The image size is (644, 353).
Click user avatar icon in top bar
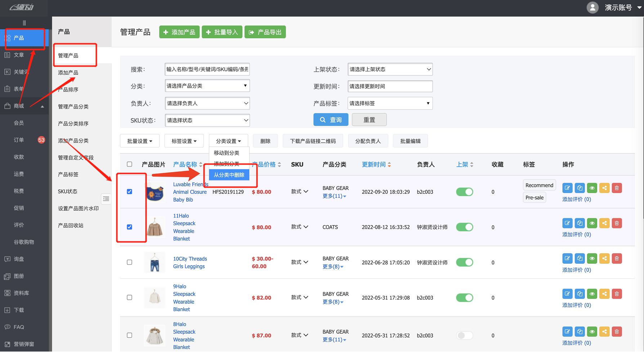(592, 8)
